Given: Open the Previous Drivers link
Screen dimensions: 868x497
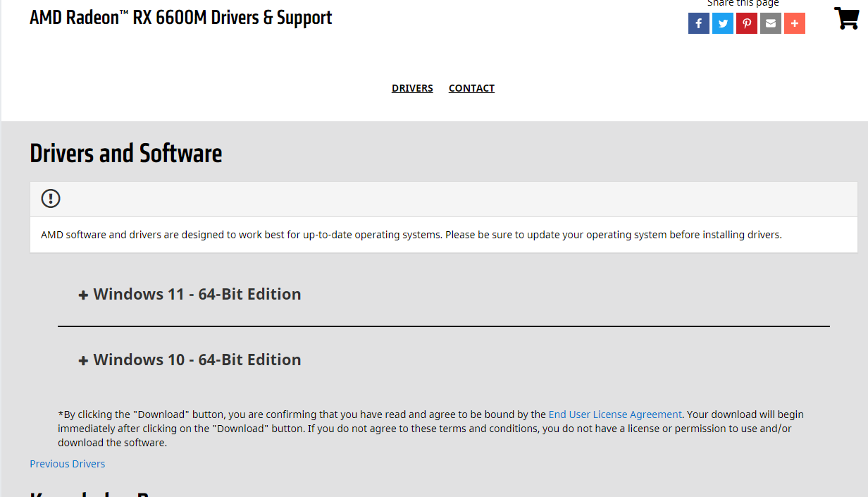Looking at the screenshot, I should (x=68, y=464).
